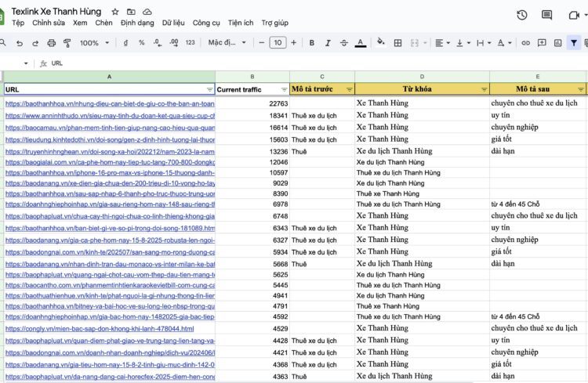Rename the Texlink Xe Thanh Hùng title
The height and width of the screenshot is (383, 588).
[x=56, y=12]
